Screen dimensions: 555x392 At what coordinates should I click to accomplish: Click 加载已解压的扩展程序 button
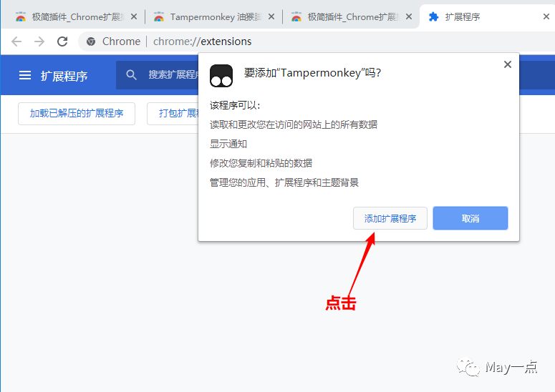(77, 114)
